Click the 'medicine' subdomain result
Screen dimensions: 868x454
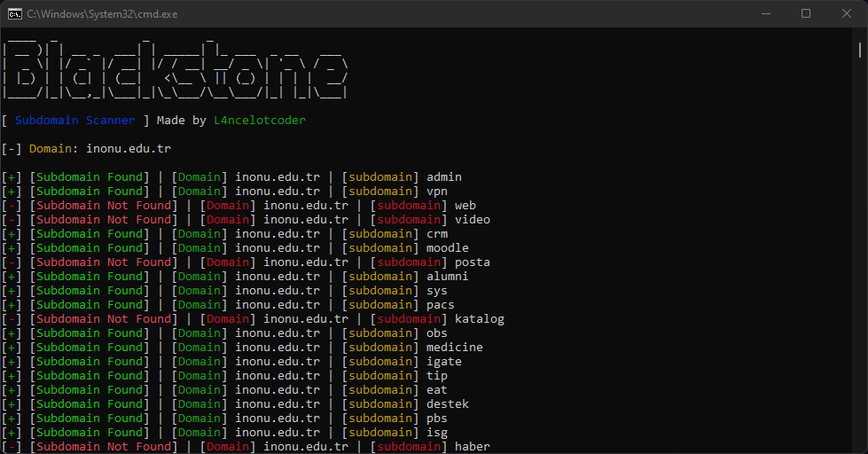455,347
